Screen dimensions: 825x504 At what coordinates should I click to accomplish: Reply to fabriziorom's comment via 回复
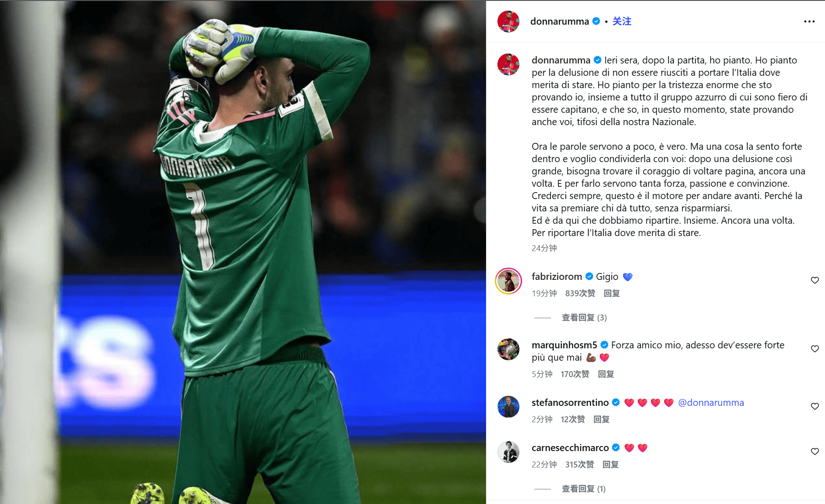(x=612, y=294)
